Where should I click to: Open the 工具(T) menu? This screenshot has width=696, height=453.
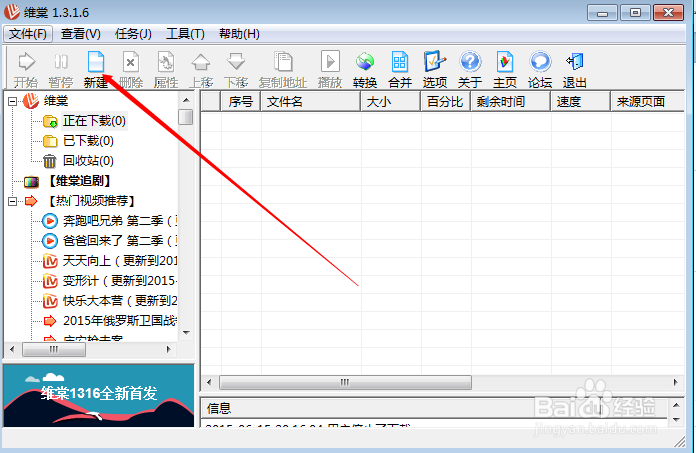click(x=185, y=34)
